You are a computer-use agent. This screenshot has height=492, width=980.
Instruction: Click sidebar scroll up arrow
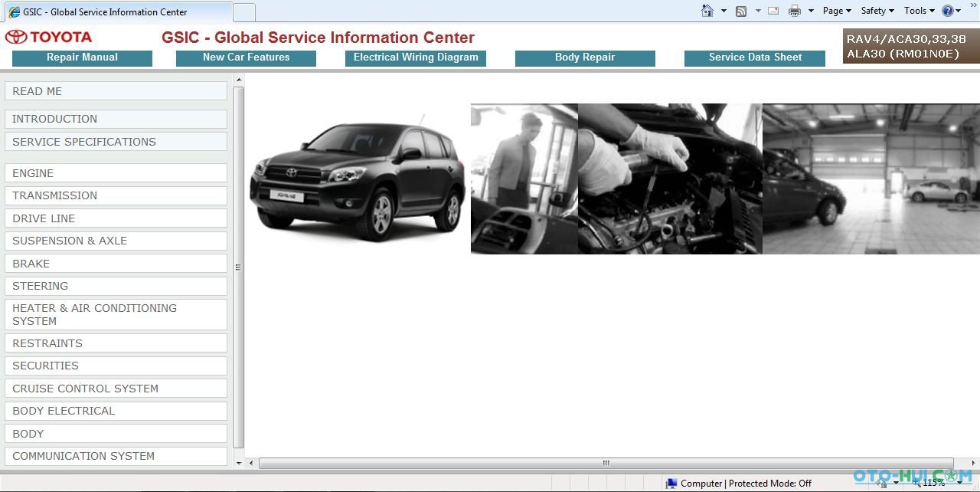pos(239,80)
